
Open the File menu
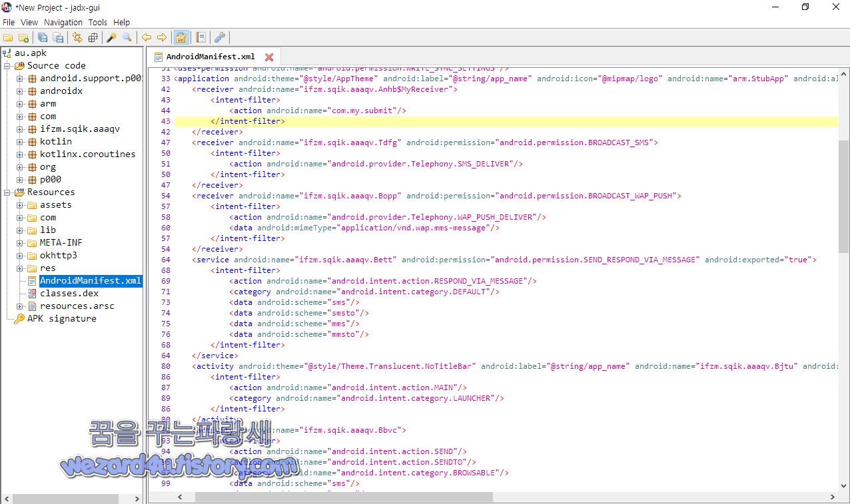coord(9,22)
